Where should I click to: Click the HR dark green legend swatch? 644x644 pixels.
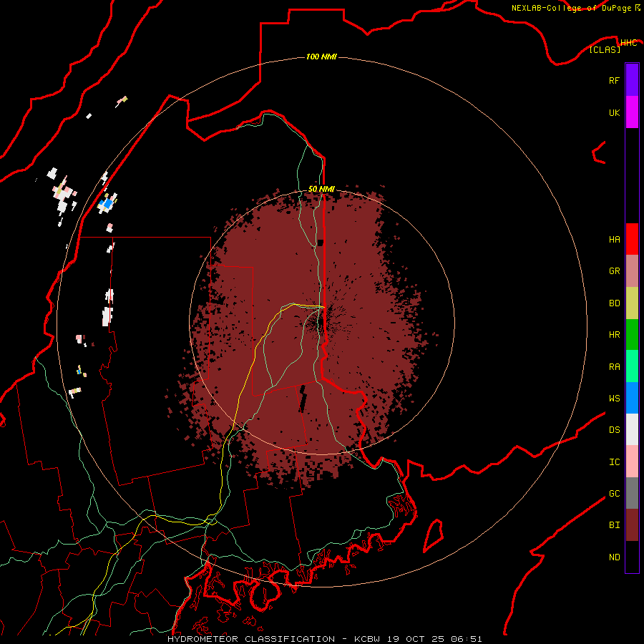632,335
